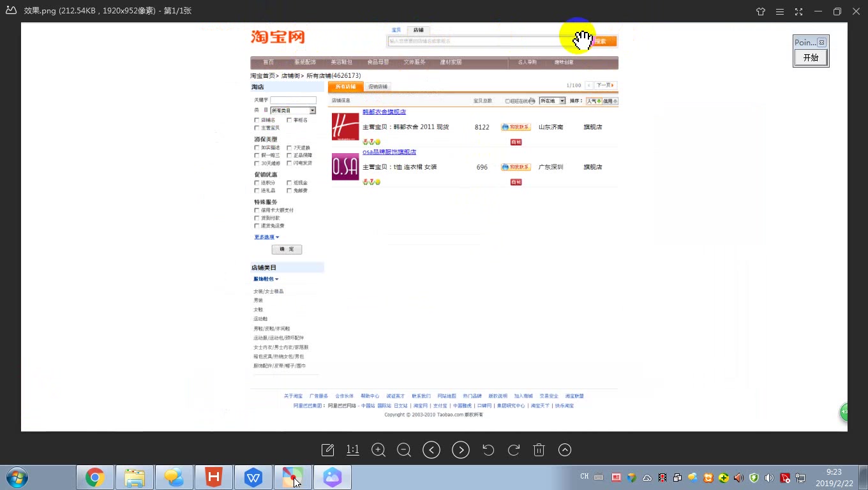Image resolution: width=868 pixels, height=490 pixels.
Task: Click 和我联系 icon for osa row
Action: point(516,167)
